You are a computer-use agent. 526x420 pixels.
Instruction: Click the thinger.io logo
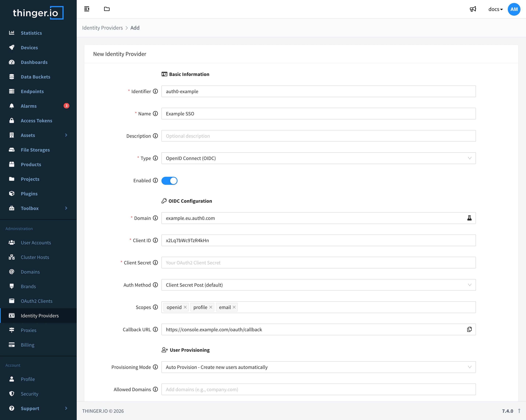point(38,13)
